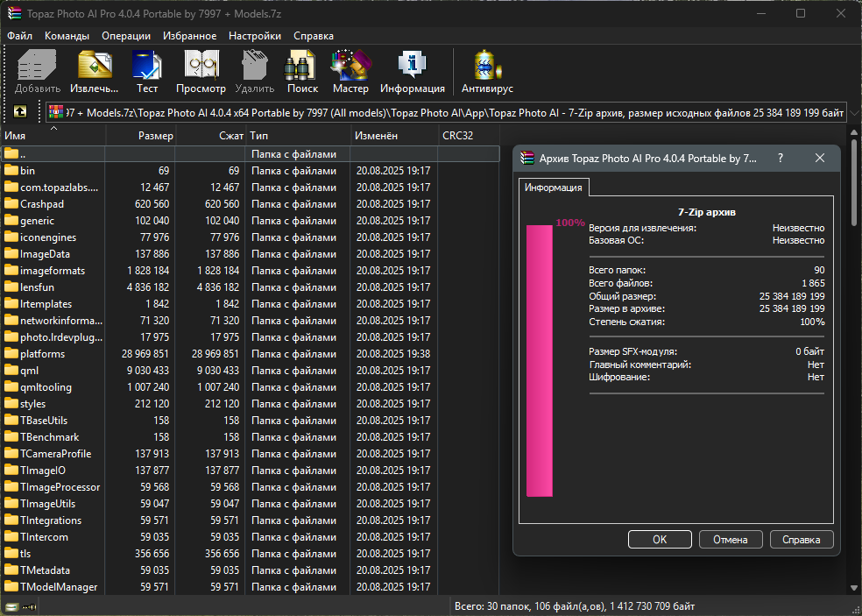Select the qmltooling folder row
The width and height of the screenshot is (862, 616).
pos(250,386)
